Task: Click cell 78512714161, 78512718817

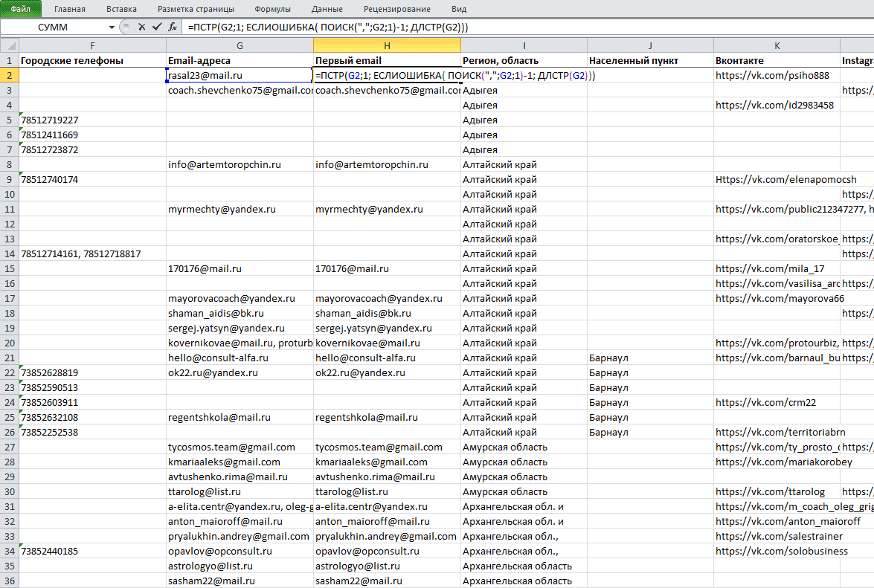Action: (92, 253)
